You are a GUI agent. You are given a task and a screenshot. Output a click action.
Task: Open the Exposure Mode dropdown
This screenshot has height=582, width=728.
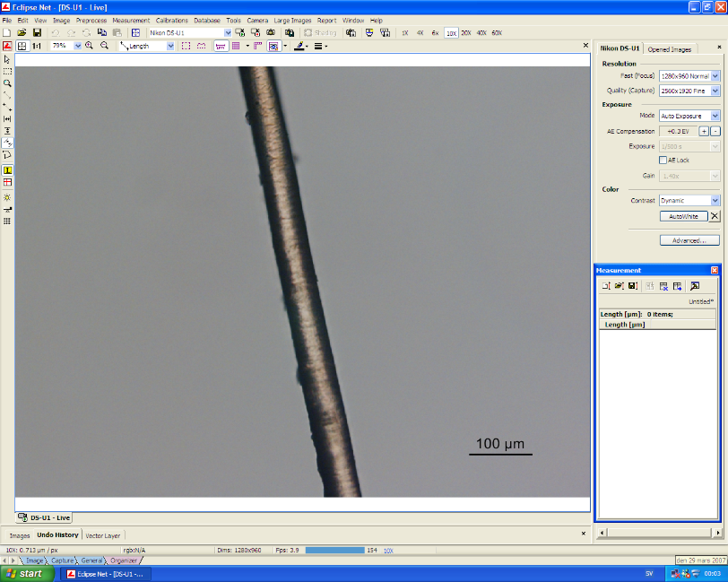coord(715,116)
